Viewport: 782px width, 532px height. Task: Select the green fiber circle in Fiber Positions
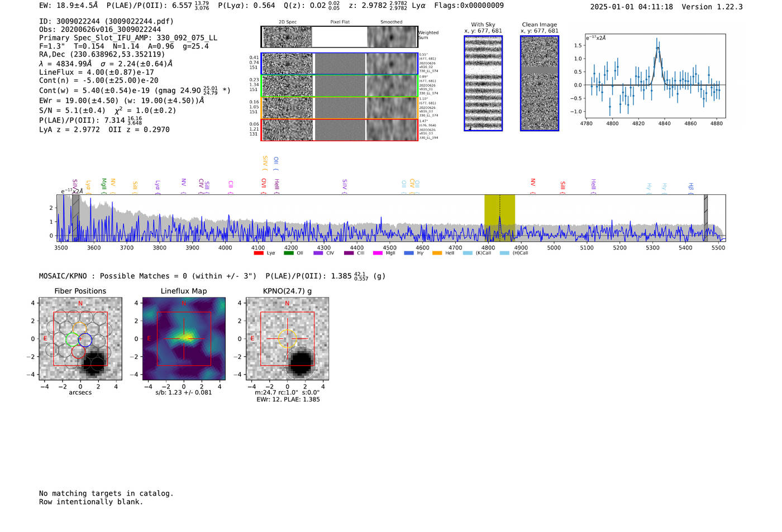[73, 339]
